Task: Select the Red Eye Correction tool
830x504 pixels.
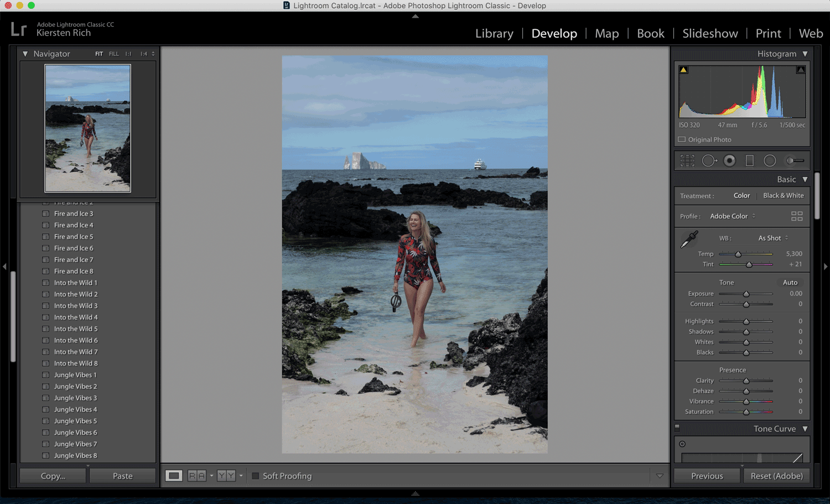Action: [730, 160]
